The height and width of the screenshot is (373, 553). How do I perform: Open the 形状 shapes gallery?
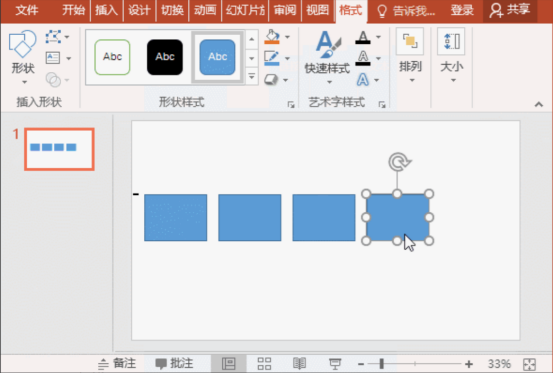[x=23, y=56]
